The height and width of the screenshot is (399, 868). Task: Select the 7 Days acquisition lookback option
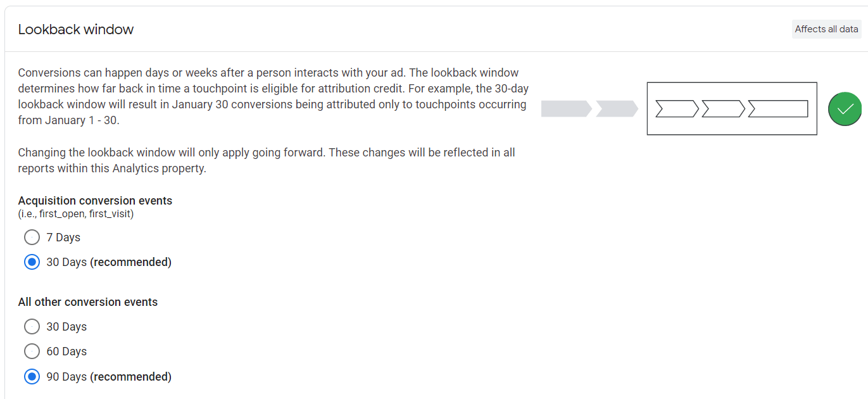coord(32,237)
